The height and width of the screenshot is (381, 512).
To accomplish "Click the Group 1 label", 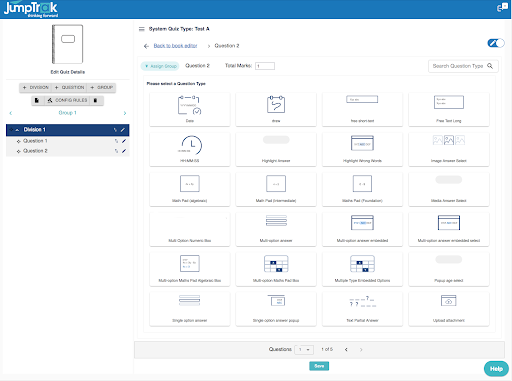I will click(x=67, y=113).
